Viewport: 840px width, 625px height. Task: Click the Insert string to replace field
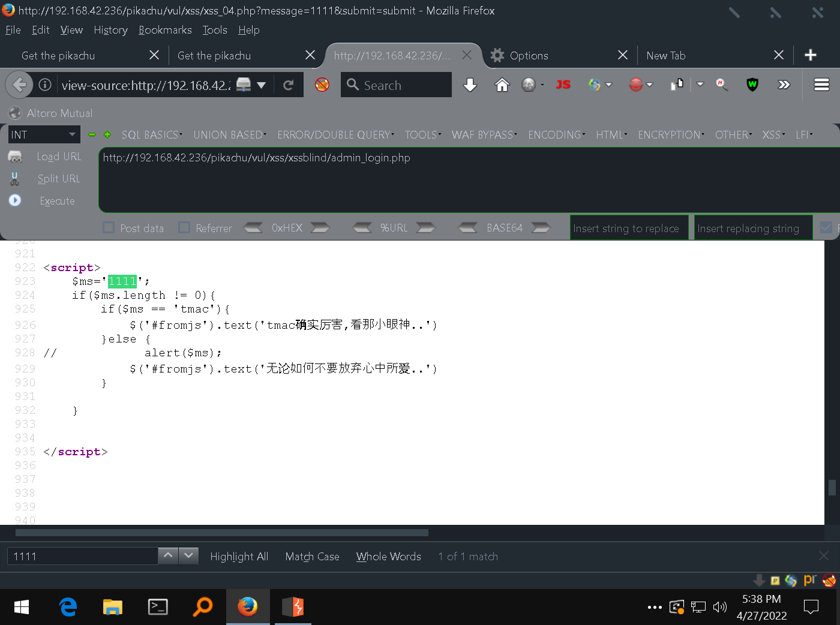629,228
